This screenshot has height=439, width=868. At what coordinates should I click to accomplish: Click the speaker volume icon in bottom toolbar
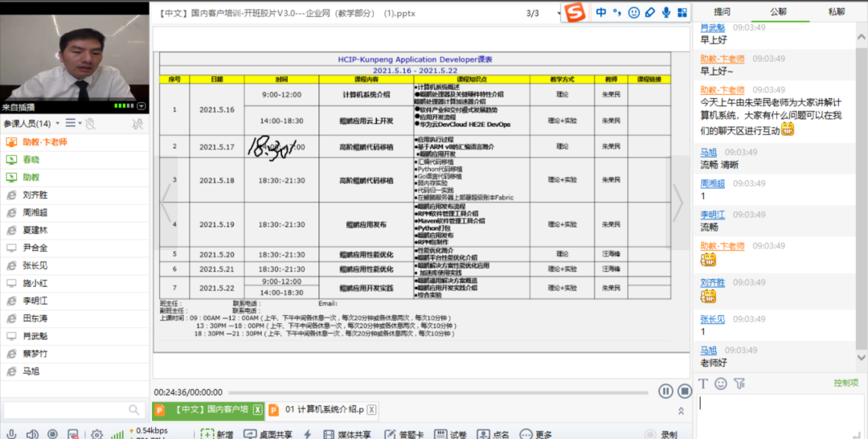click(32, 434)
